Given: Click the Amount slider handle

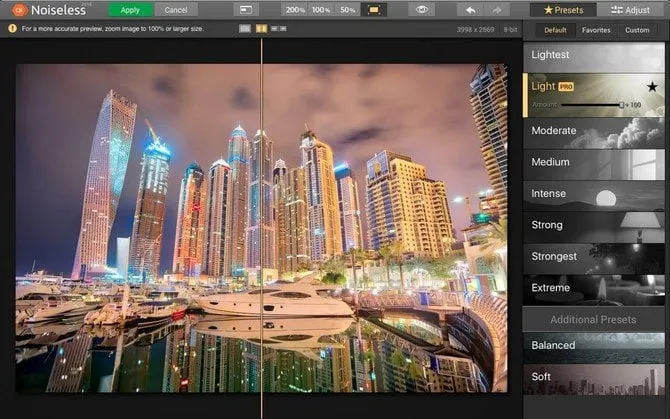Looking at the screenshot, I should click(x=622, y=104).
